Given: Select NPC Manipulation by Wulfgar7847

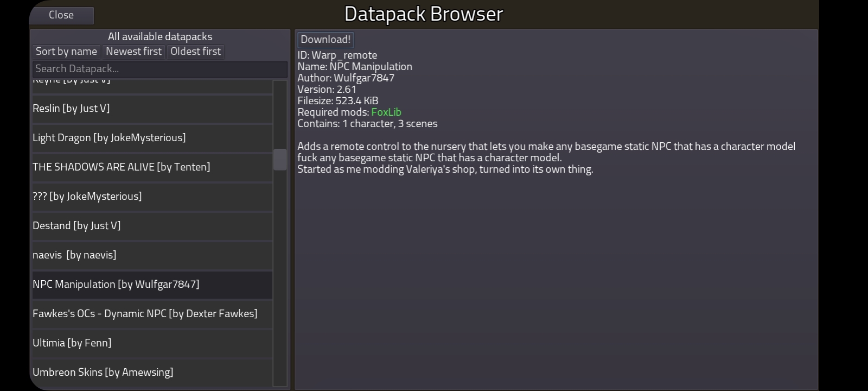Looking at the screenshot, I should [152, 285].
